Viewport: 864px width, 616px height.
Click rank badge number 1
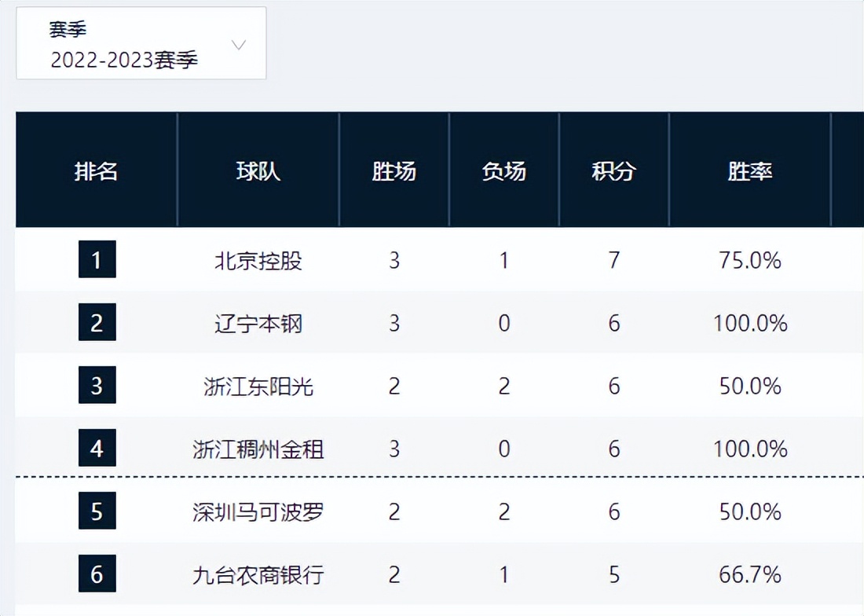(97, 260)
